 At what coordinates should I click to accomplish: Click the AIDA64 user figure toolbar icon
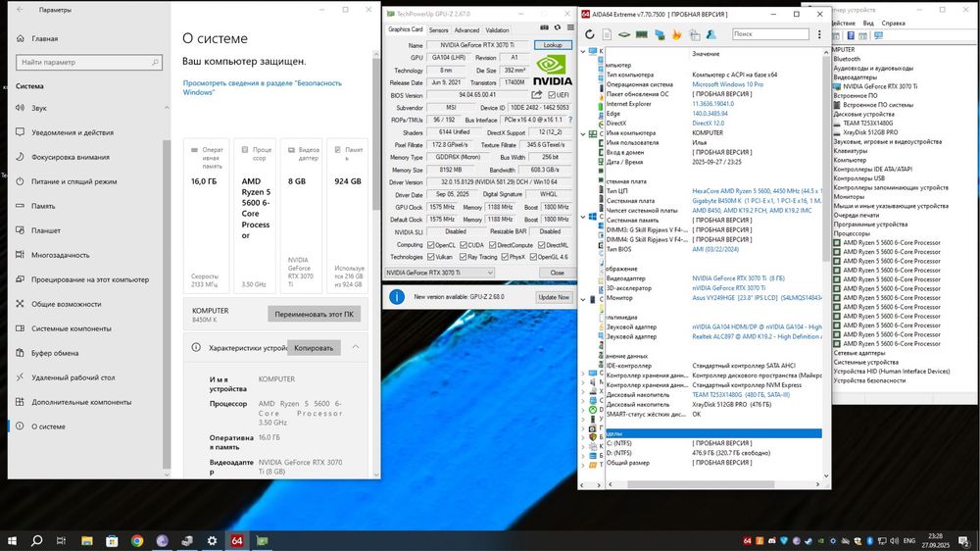pos(711,35)
